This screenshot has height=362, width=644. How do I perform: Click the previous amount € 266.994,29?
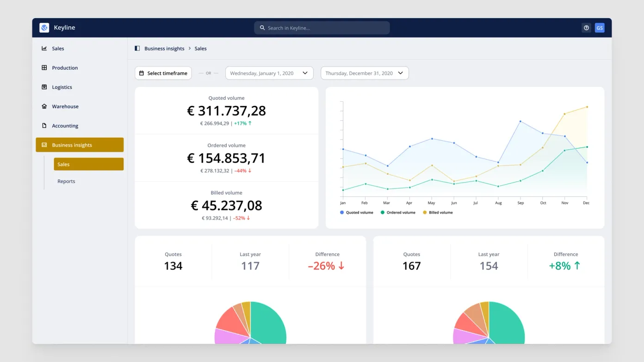click(x=215, y=123)
